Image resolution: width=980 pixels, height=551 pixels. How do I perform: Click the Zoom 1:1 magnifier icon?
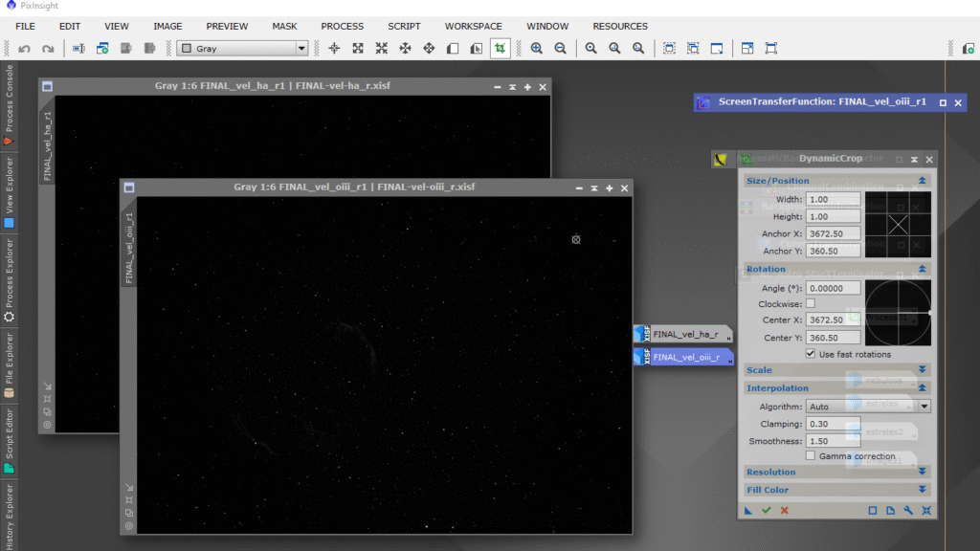(x=590, y=49)
